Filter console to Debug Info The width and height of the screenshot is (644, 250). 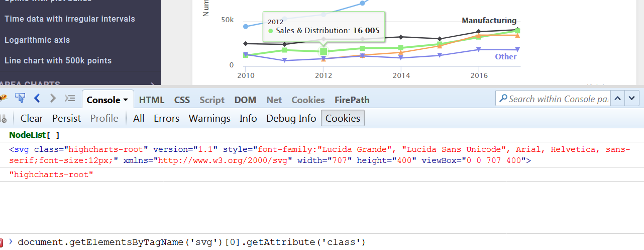point(291,118)
